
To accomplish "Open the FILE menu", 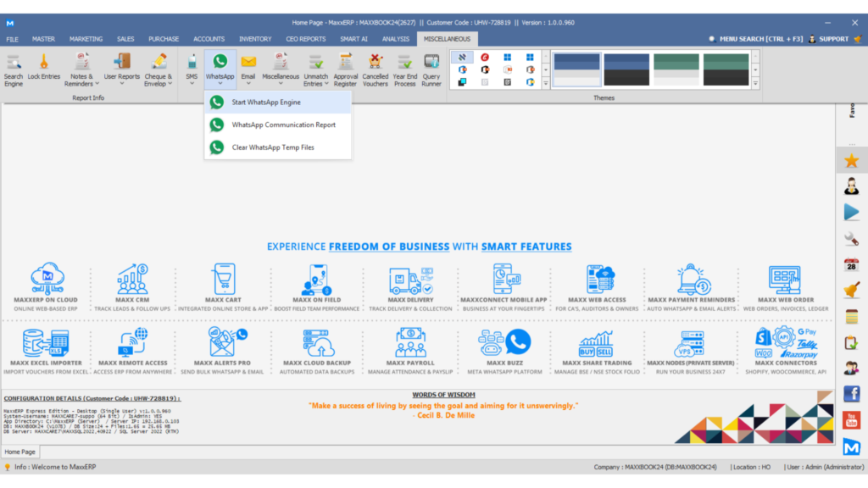I will pyautogui.click(x=12, y=39).
